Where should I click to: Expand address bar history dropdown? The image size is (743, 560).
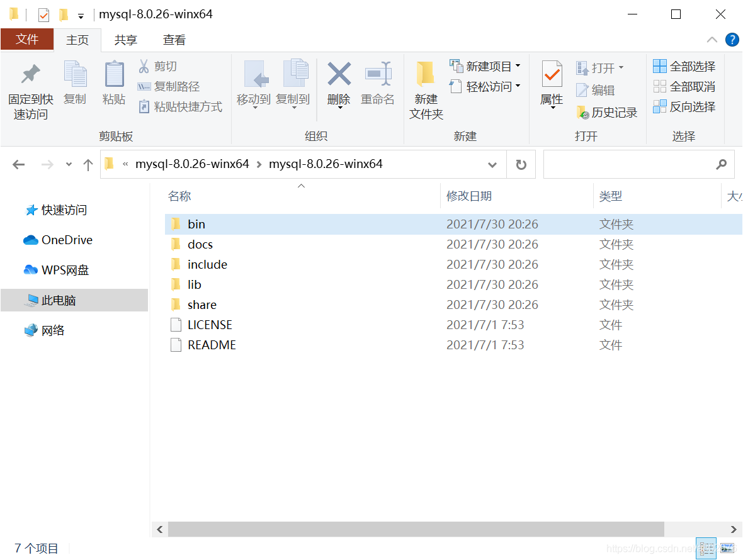492,165
